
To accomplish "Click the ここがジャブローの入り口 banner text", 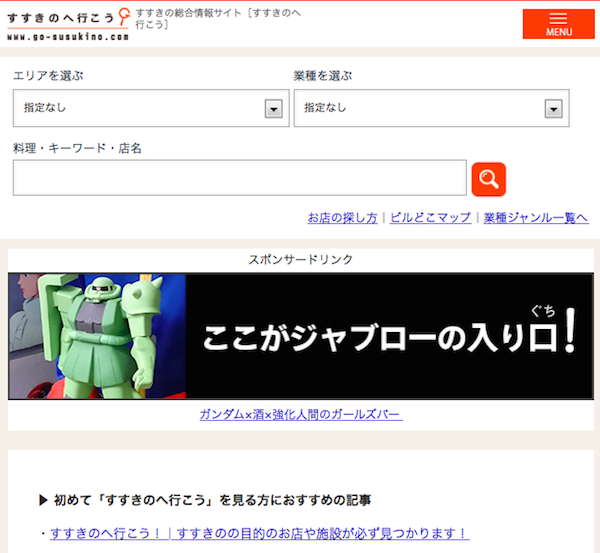I will click(388, 338).
